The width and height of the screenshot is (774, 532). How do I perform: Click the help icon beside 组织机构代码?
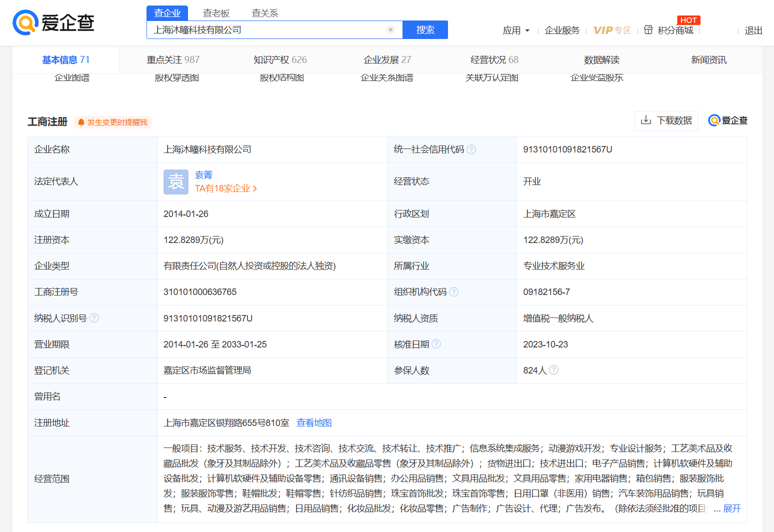click(453, 291)
